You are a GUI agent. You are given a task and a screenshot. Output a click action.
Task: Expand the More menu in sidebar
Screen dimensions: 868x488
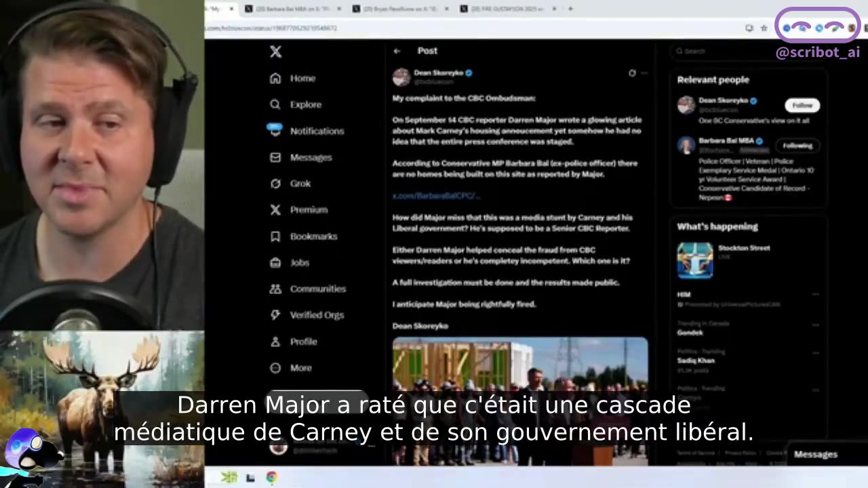(291, 368)
